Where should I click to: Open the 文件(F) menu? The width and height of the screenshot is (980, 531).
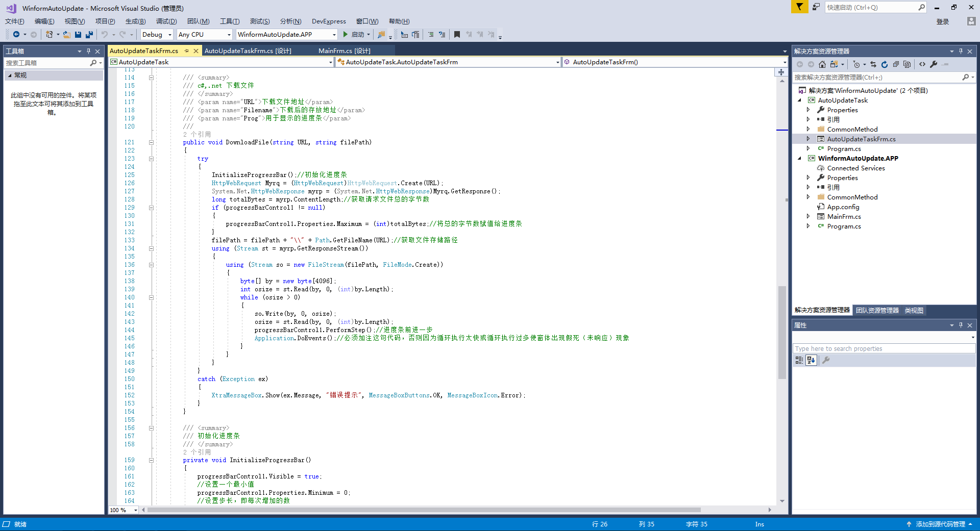15,21
